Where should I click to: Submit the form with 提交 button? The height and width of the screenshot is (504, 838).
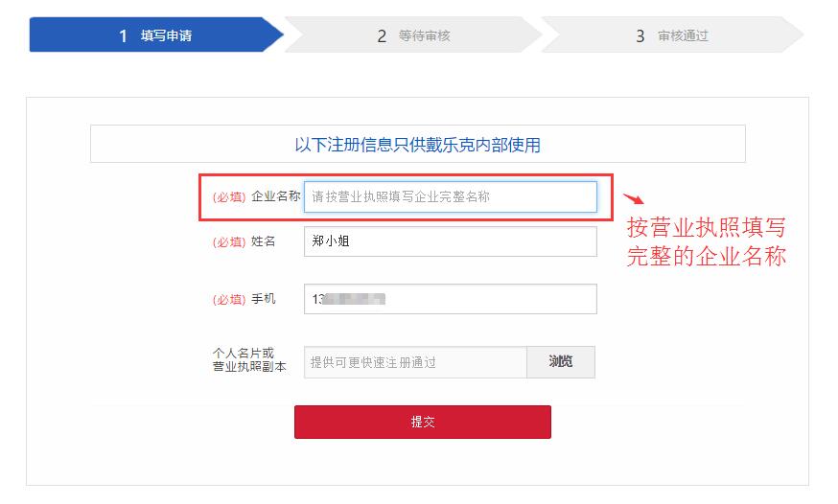(x=423, y=422)
